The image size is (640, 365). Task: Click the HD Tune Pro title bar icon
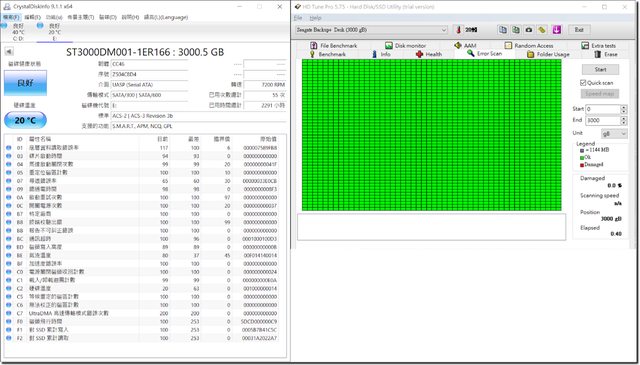point(297,7)
